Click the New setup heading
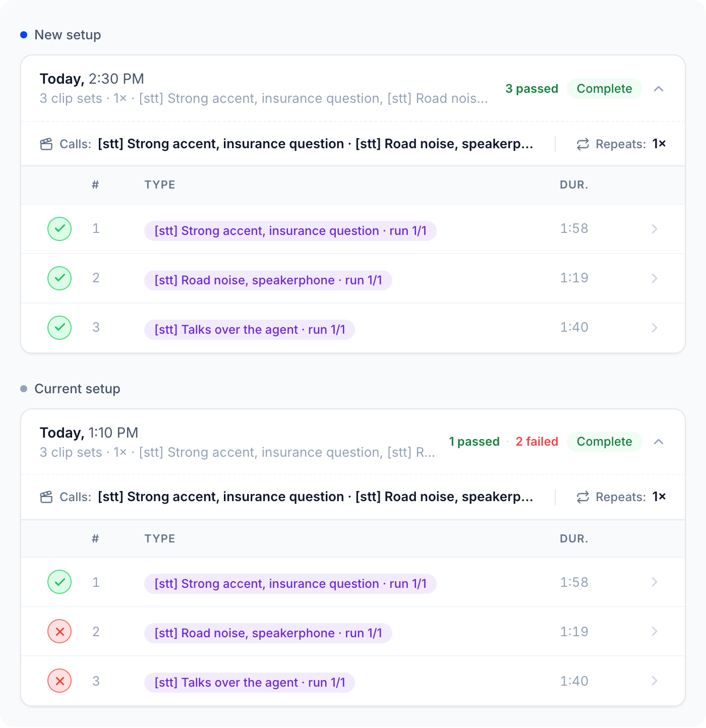The image size is (706, 728). [68, 35]
